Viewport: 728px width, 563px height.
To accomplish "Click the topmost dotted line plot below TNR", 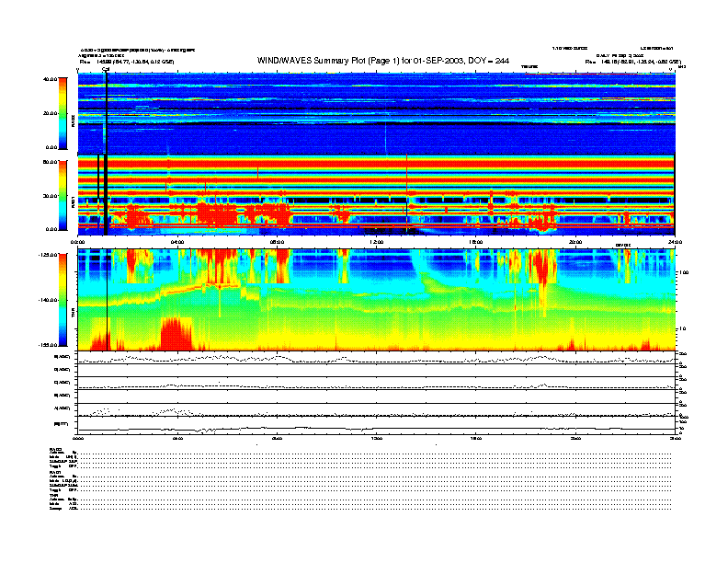I will coord(377,358).
